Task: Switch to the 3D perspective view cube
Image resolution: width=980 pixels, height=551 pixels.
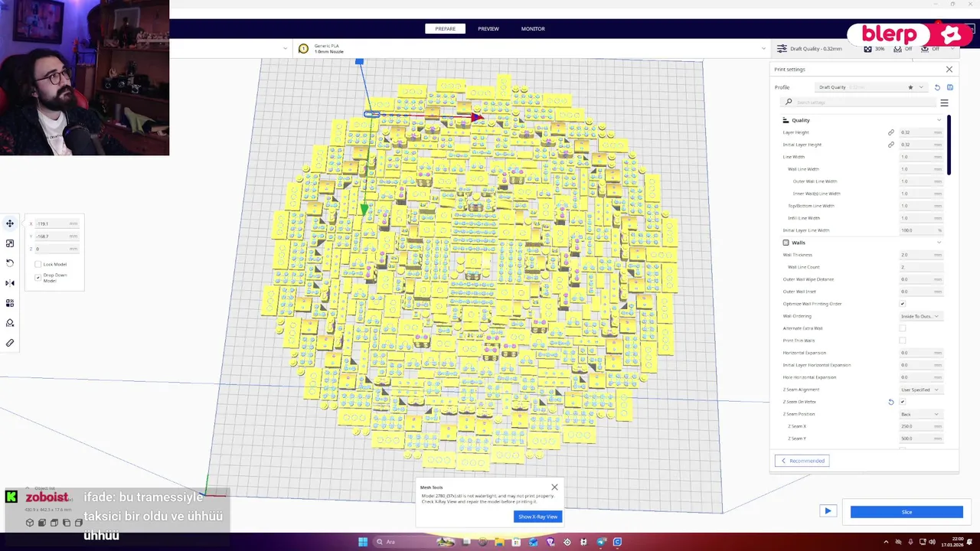Action: pyautogui.click(x=30, y=523)
